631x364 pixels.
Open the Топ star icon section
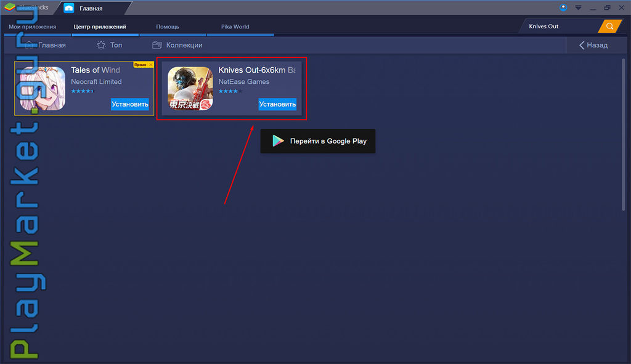101,45
